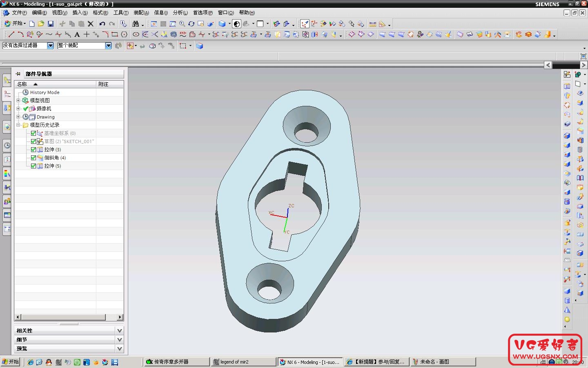The image size is (588, 368).
Task: Switch to 未命名 - 画图 taskbar window
Action: click(x=443, y=362)
